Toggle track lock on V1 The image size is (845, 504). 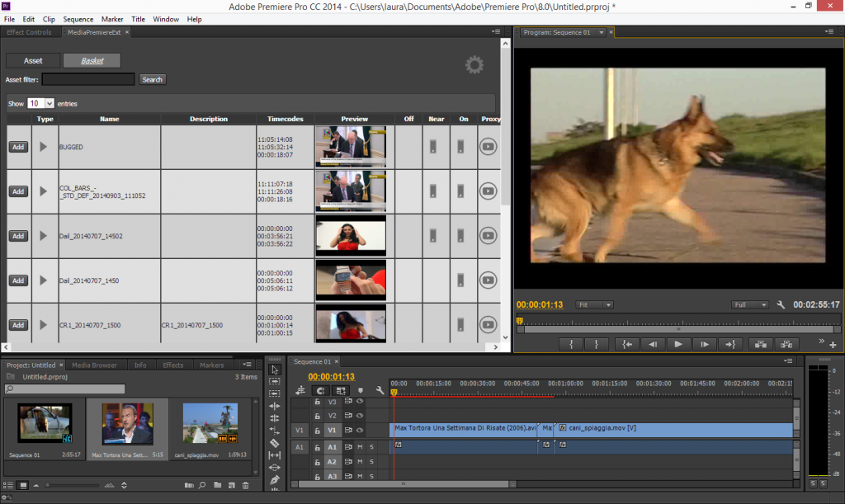pyautogui.click(x=318, y=431)
